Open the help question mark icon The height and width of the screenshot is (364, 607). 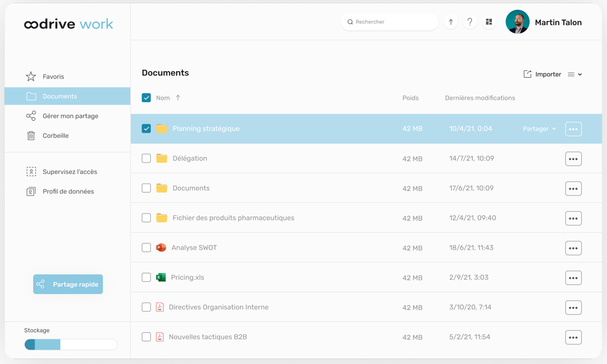click(x=470, y=22)
